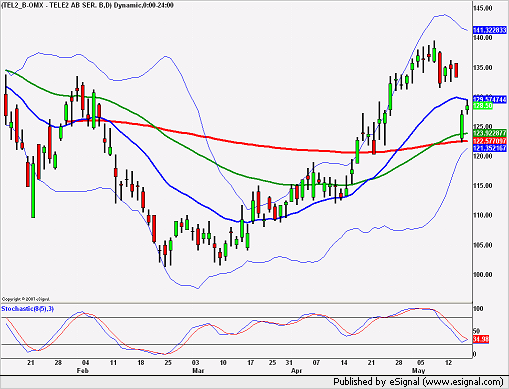509x389 pixels.
Task: Click the 145.00 price axis label
Action: click(483, 8)
